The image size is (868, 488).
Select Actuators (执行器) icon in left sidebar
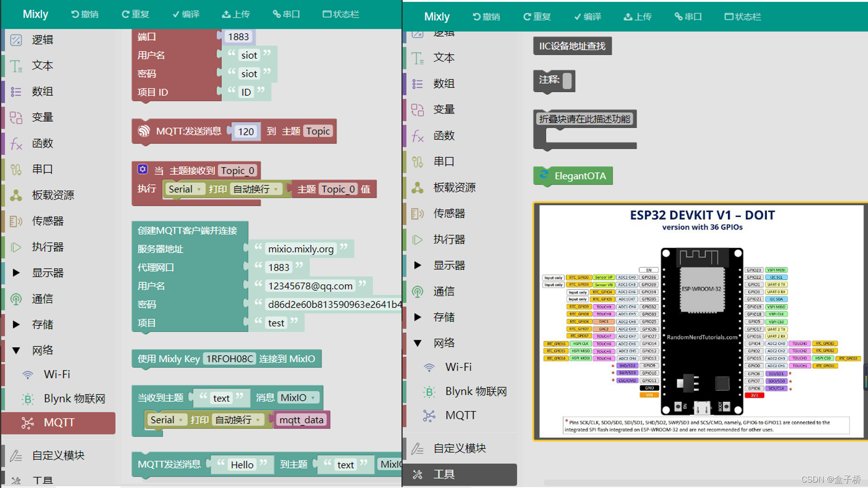[16, 247]
